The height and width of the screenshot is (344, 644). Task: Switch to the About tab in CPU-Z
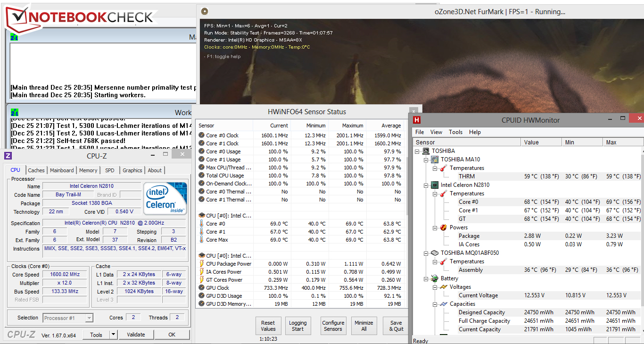[x=155, y=170]
